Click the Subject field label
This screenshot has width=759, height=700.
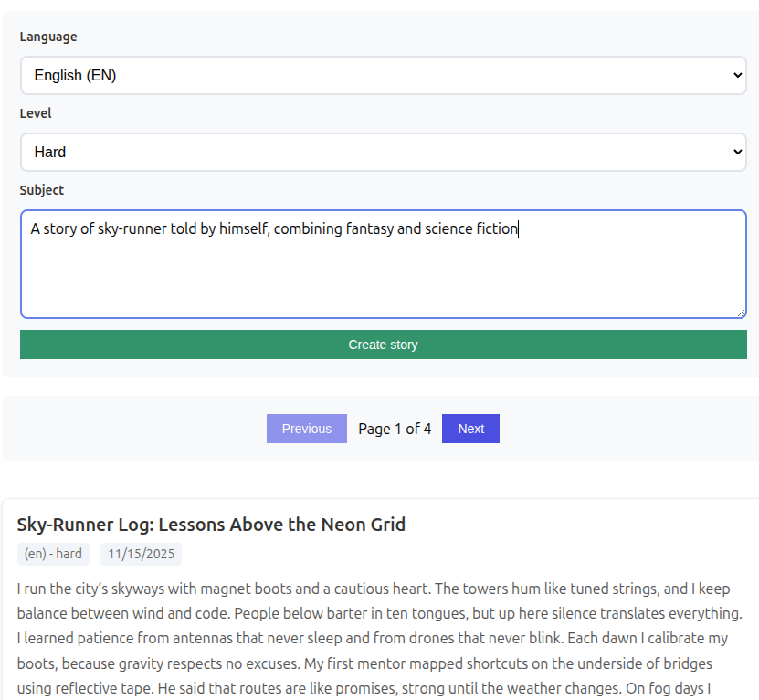tap(42, 190)
